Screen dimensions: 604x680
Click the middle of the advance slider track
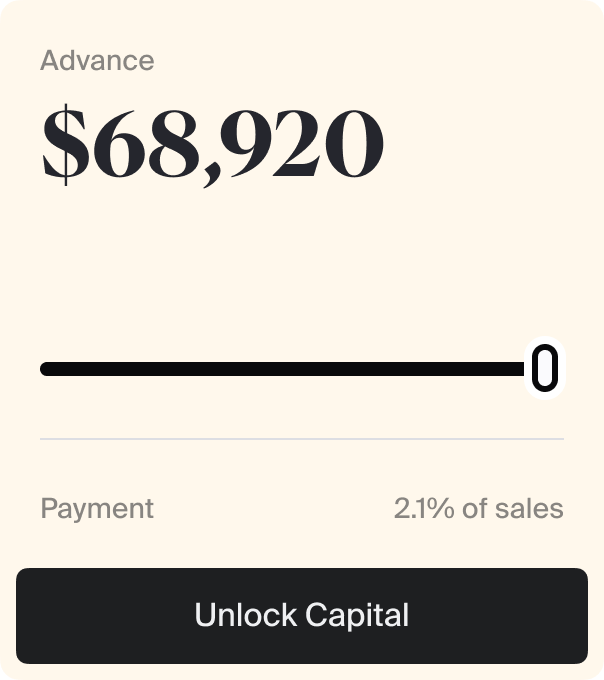tap(302, 369)
